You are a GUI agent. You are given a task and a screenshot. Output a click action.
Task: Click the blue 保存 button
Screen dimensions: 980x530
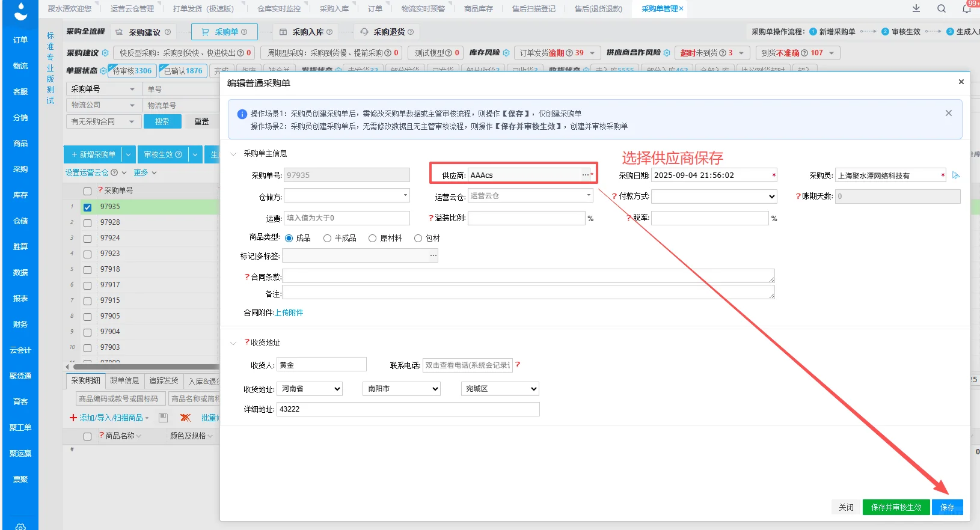tap(948, 507)
